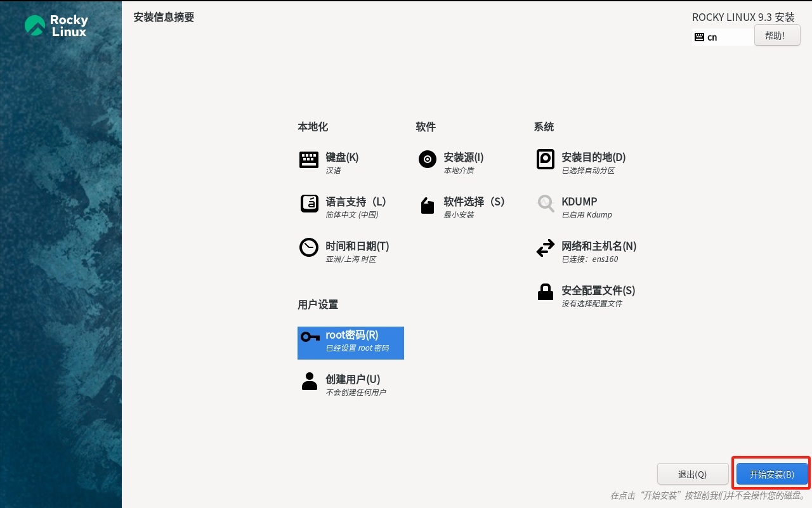Click the 软件 section heading
812x508 pixels.
tap(426, 127)
